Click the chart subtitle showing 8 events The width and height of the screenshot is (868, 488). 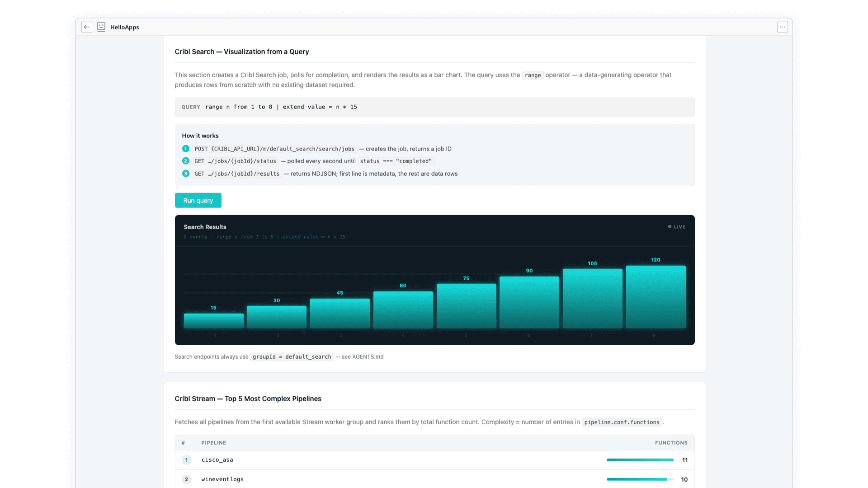coord(264,237)
